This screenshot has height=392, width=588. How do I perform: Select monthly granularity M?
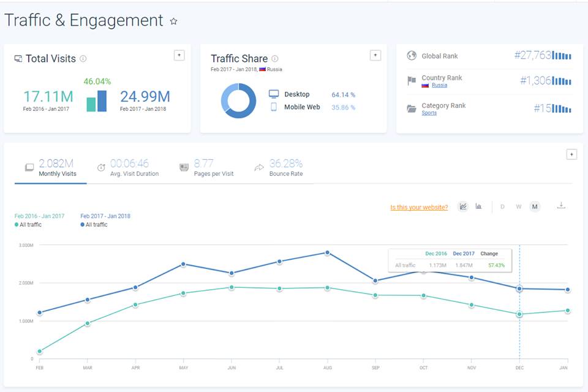535,206
